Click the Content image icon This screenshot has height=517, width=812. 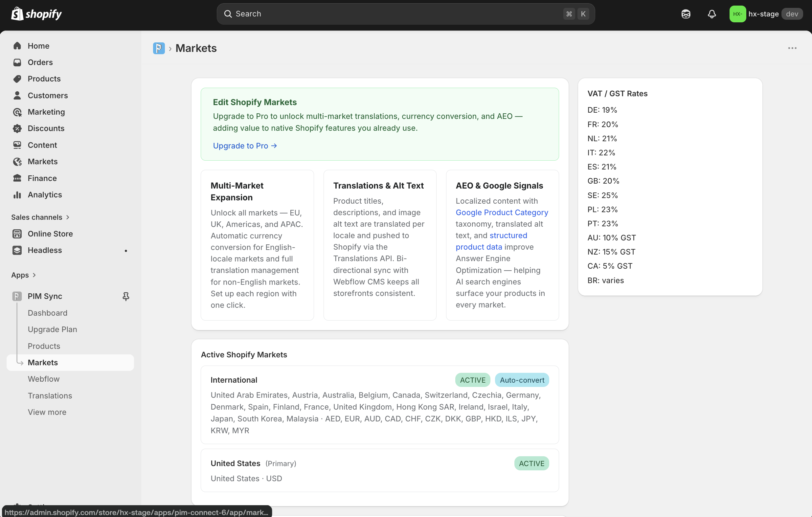tap(17, 145)
